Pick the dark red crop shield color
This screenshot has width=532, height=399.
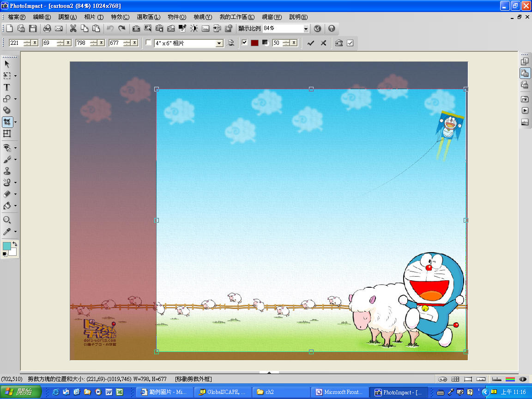254,43
